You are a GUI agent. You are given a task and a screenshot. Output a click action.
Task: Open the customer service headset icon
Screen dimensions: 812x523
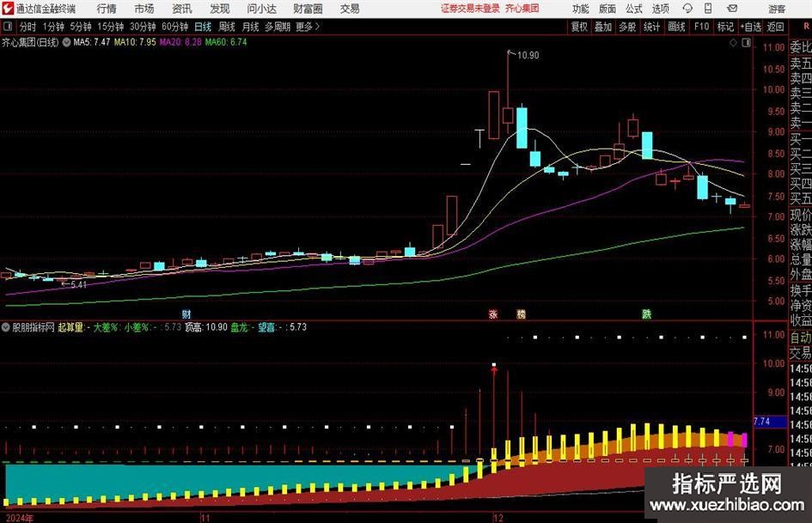[x=687, y=9]
